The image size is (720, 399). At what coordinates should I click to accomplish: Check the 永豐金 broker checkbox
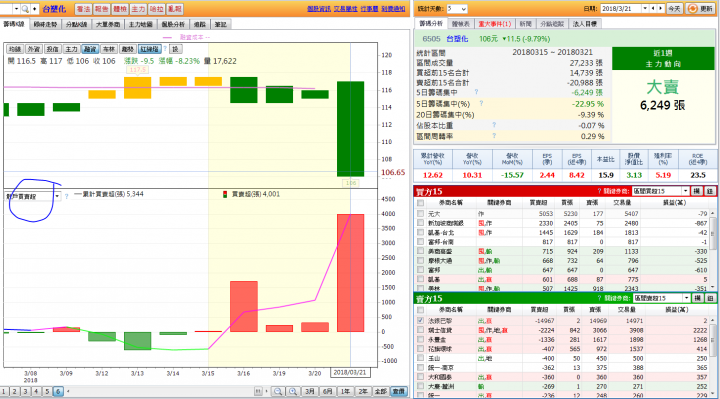(x=421, y=339)
